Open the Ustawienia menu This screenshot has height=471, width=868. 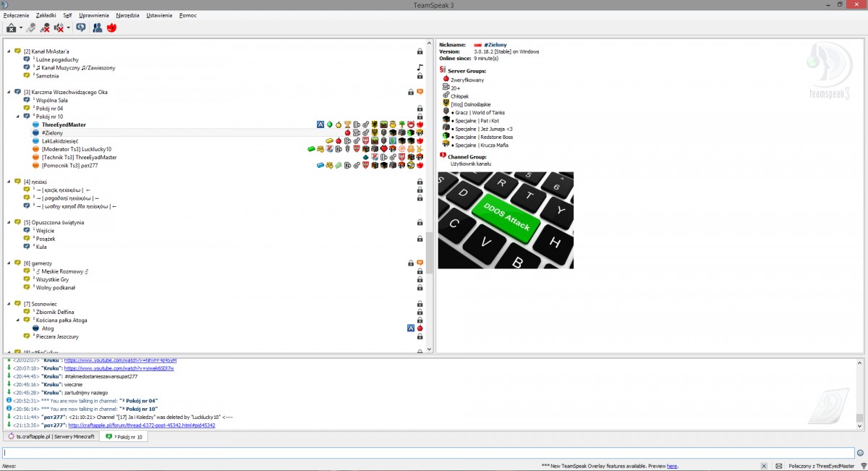click(158, 14)
